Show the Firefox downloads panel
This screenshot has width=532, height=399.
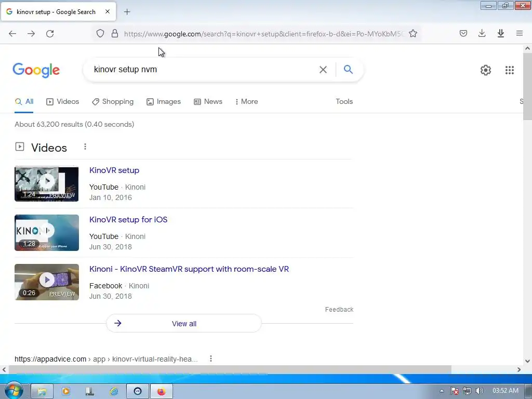click(x=482, y=33)
